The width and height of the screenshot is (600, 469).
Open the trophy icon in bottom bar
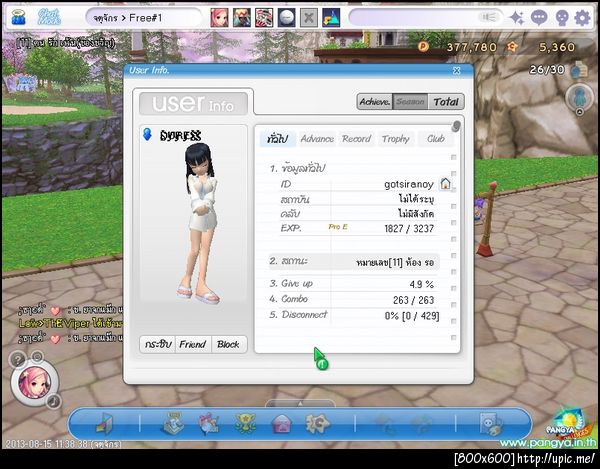click(x=245, y=423)
